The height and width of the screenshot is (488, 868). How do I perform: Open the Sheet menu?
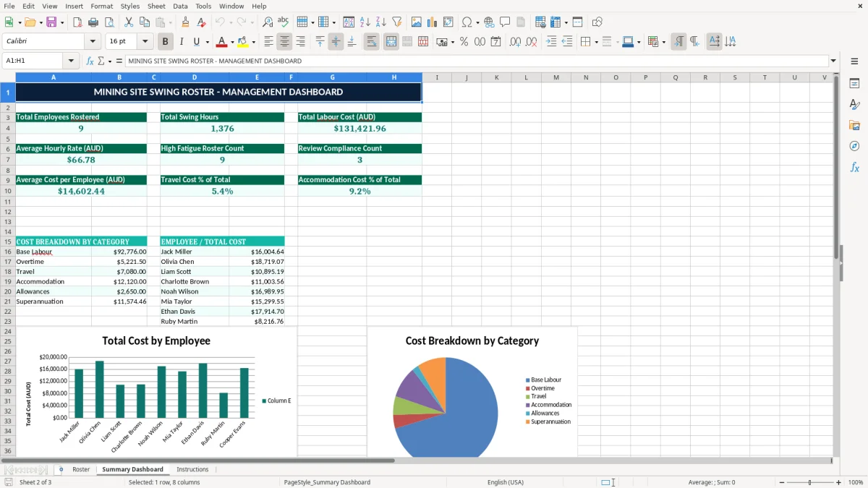click(156, 6)
